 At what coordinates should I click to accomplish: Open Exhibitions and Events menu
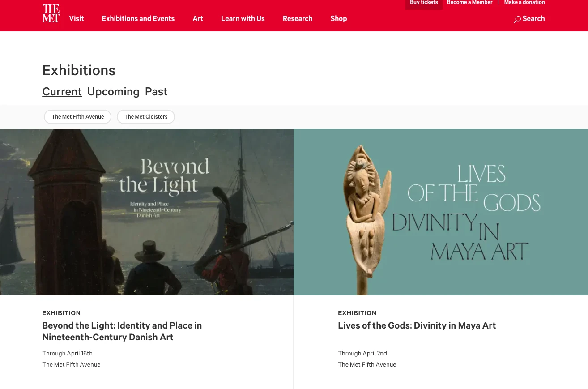tap(138, 19)
